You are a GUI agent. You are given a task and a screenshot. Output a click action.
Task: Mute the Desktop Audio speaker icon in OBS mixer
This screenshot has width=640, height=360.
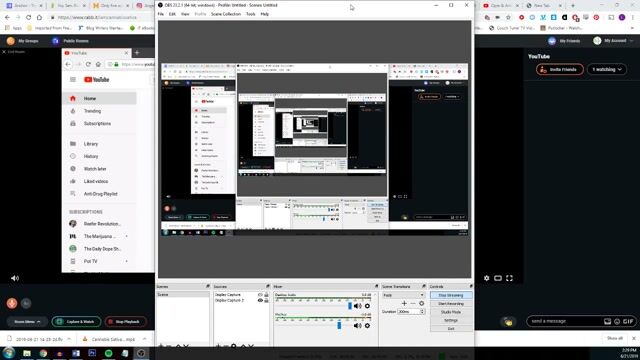tap(358, 306)
